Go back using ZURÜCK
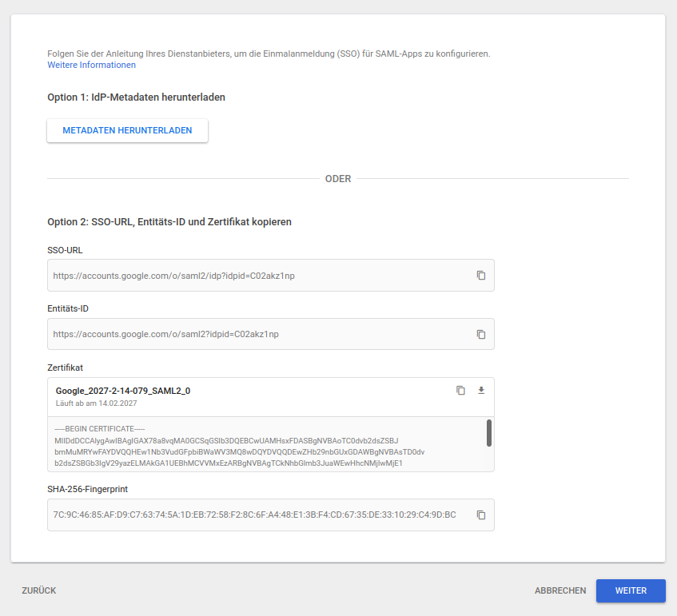This screenshot has width=677, height=616. 39,591
